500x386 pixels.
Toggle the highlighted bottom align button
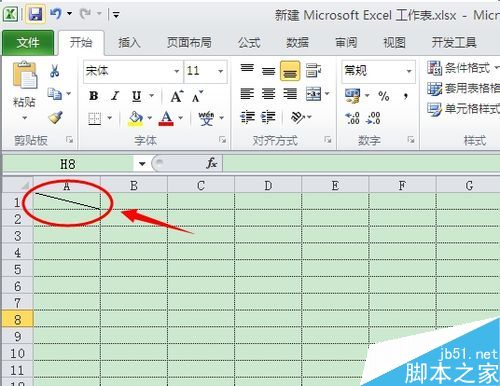coord(290,71)
